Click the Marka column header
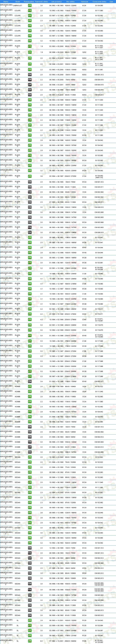The height and width of the screenshot is (644, 116). [x=6, y=1]
